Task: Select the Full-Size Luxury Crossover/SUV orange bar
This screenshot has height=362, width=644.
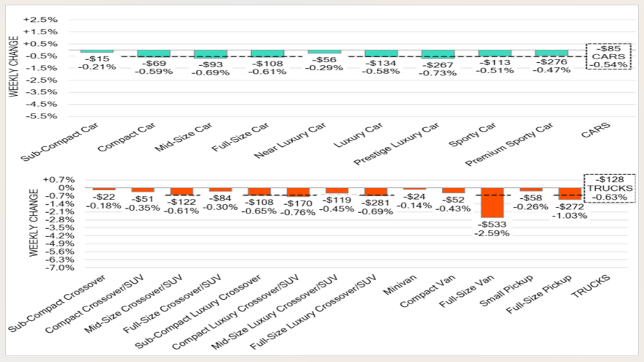Action: click(375, 192)
